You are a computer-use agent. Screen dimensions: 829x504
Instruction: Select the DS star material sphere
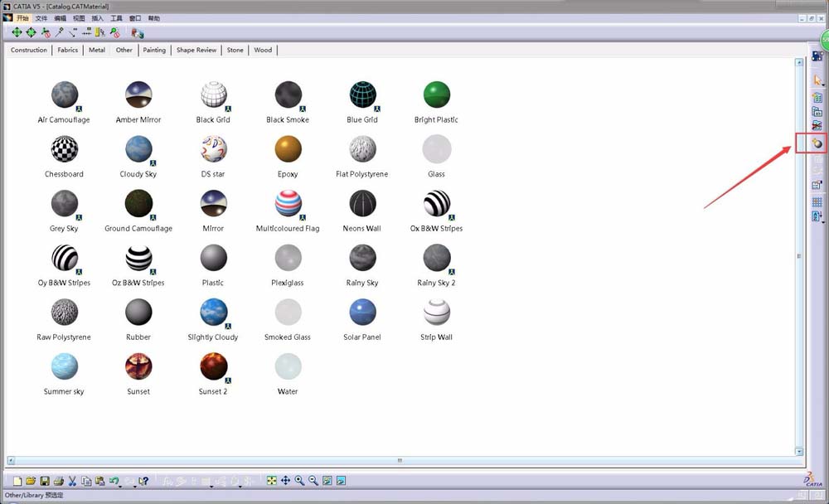(214, 149)
